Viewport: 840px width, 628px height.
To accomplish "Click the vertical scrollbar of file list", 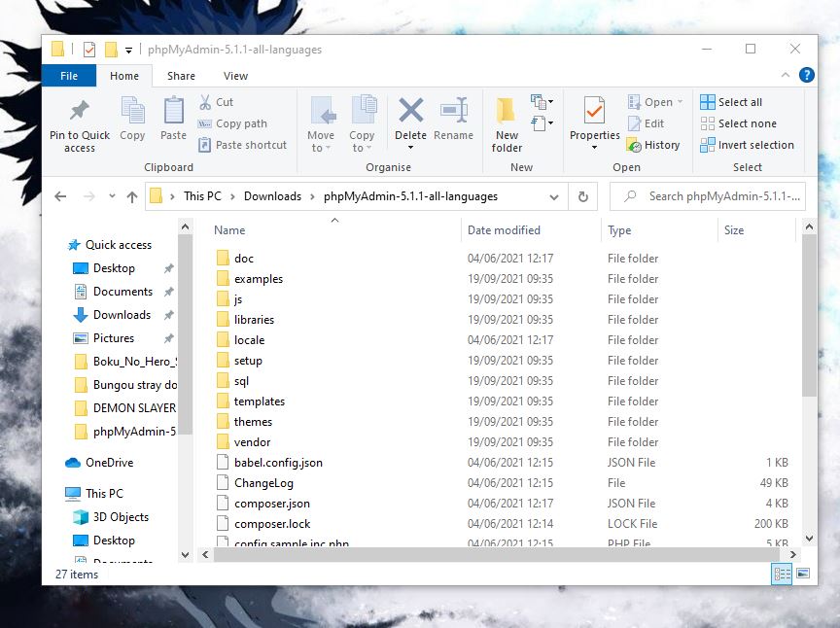I will (809, 321).
